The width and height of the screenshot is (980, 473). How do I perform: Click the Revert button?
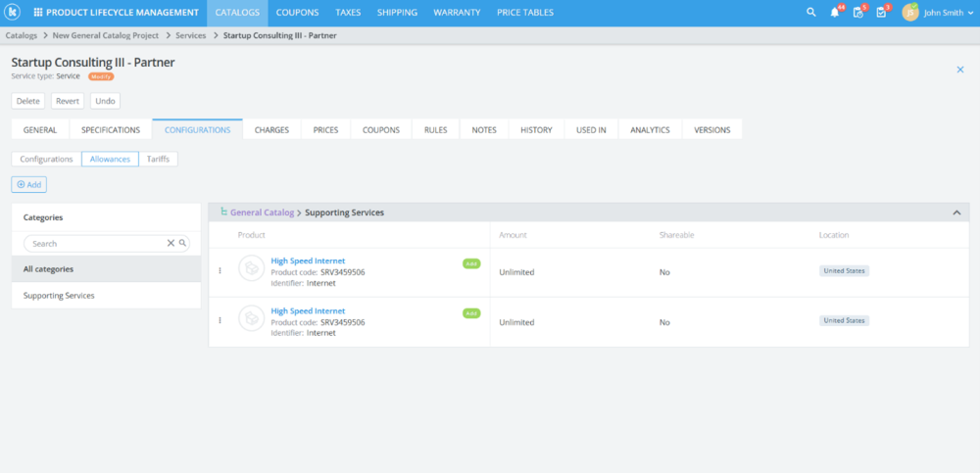[x=68, y=101]
